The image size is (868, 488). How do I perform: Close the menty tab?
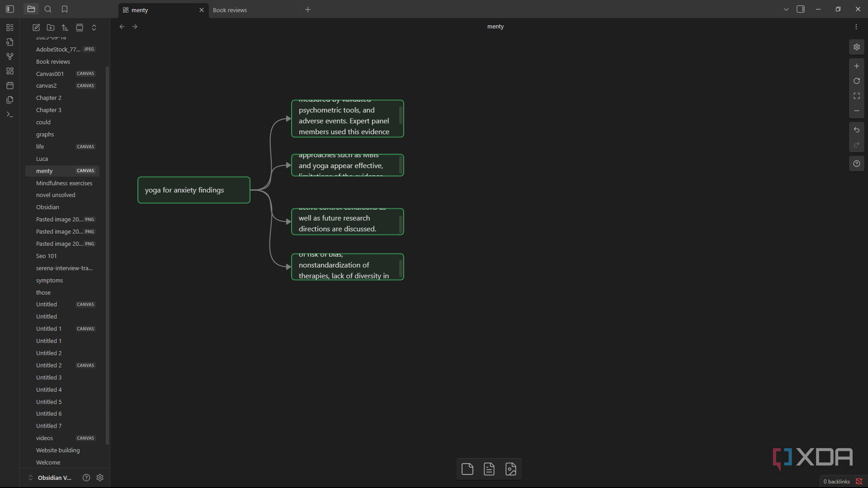[x=202, y=10]
